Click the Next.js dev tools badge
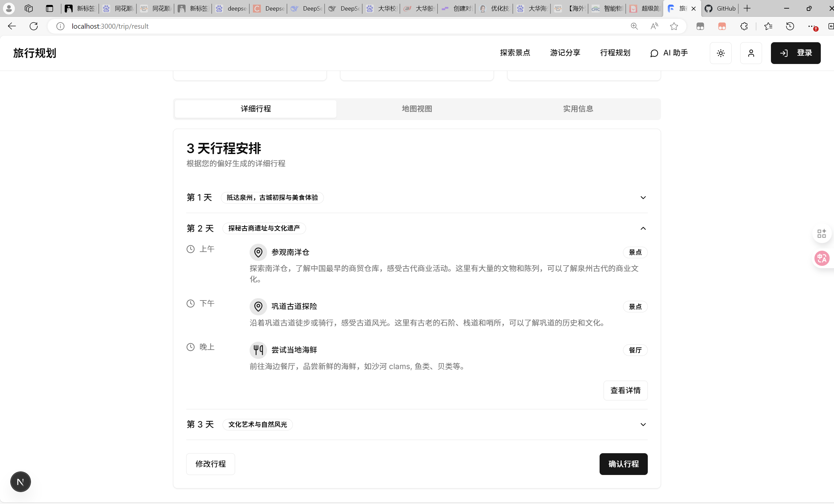834x504 pixels. (20, 482)
